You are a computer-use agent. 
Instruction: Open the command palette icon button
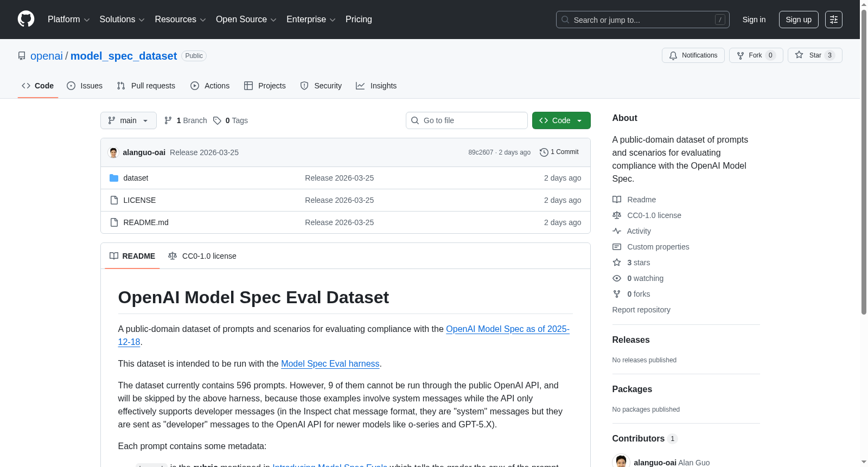point(833,20)
